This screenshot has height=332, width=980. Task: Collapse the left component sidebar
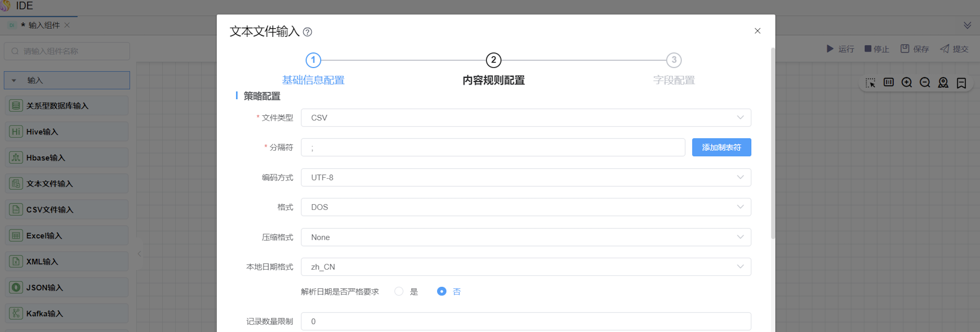point(140,253)
